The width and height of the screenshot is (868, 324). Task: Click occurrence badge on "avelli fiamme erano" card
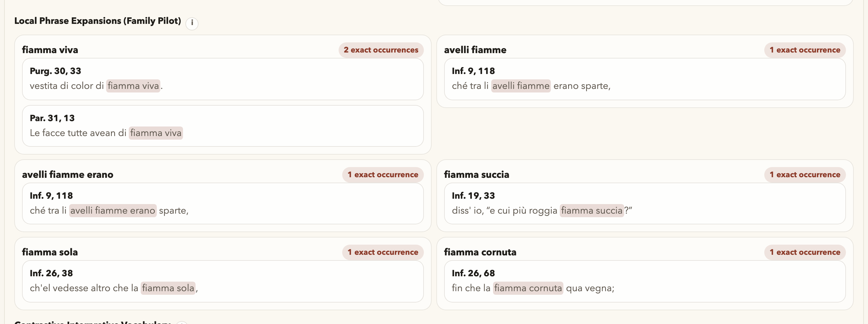tap(383, 175)
